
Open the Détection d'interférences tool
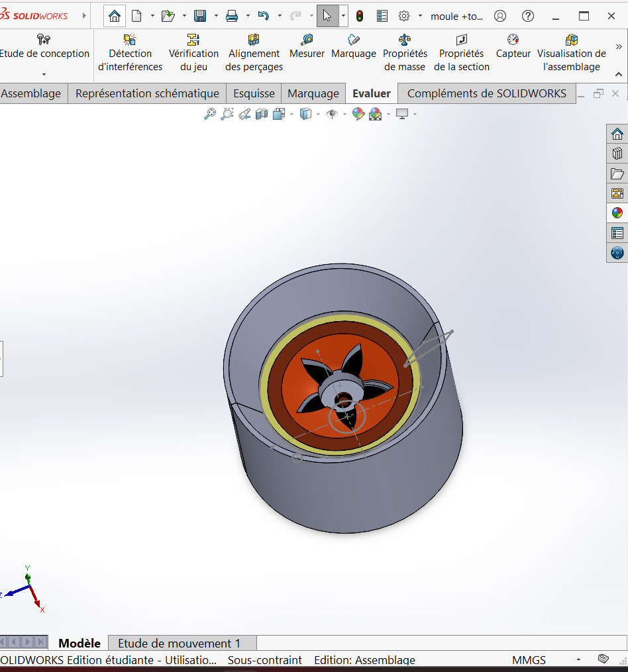pos(130,53)
